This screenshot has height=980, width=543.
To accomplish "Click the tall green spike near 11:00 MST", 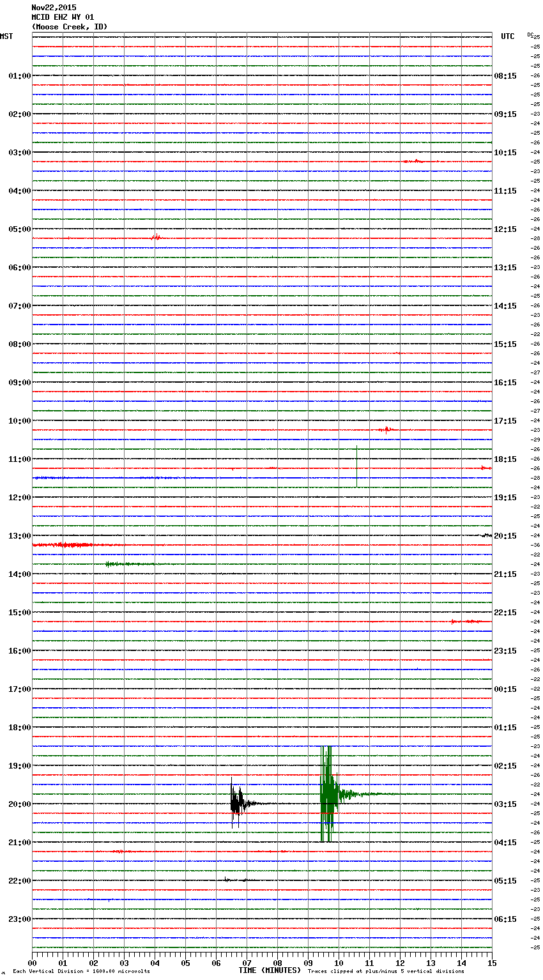I will 356,466.
